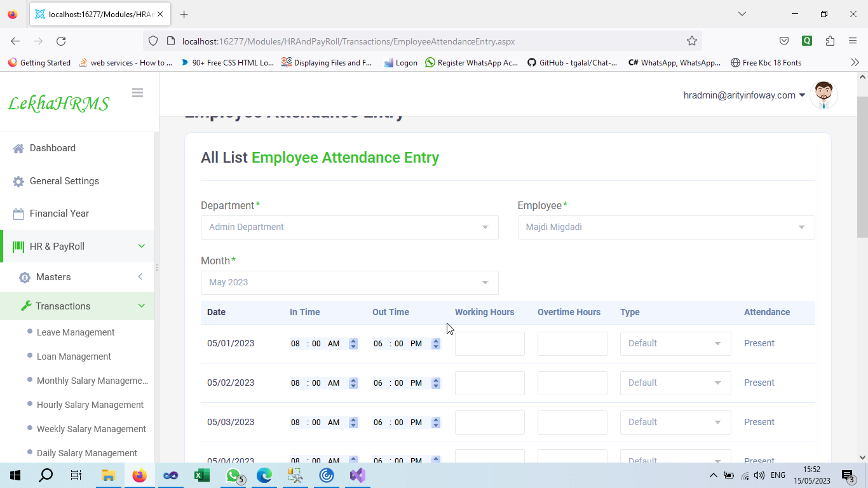Viewport: 868px width, 488px height.
Task: Click Present for 05/01/2023
Action: pyautogui.click(x=759, y=343)
